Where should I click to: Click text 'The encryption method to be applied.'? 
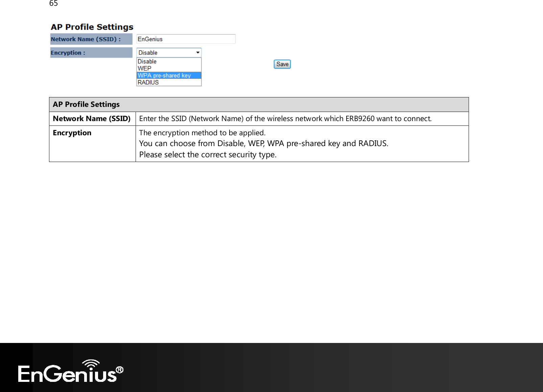[x=203, y=133]
